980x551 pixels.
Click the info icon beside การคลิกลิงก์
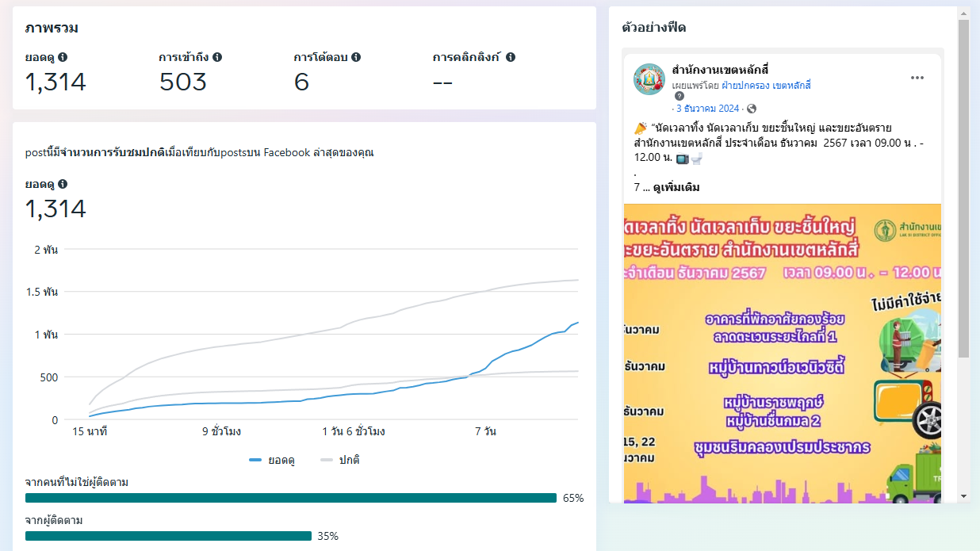tap(511, 57)
